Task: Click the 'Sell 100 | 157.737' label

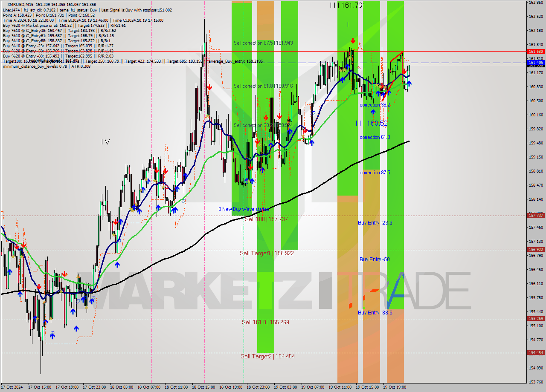Action: [x=267, y=219]
